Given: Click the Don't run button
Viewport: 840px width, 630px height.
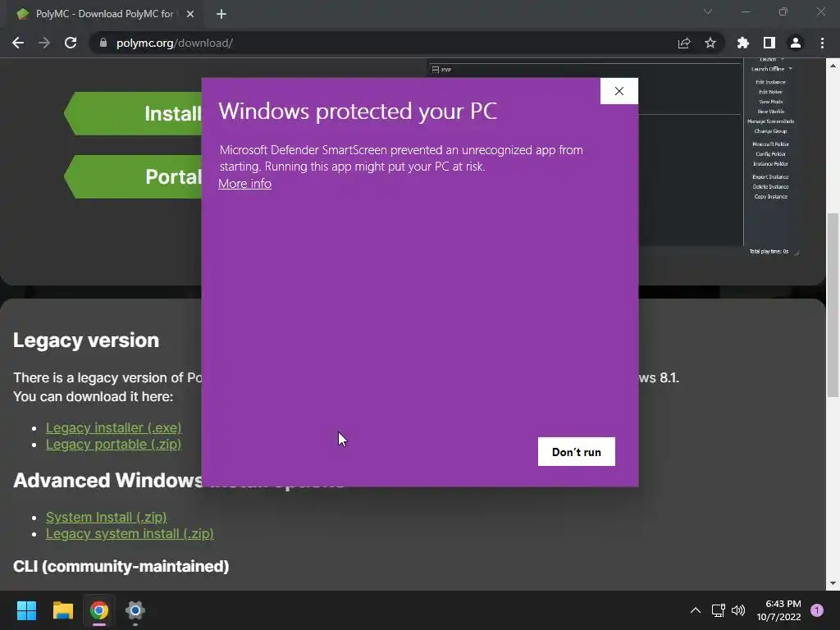Looking at the screenshot, I should click(577, 452).
